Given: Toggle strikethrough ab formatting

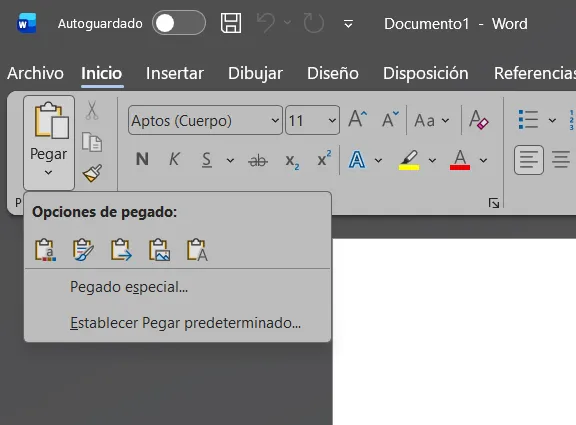Looking at the screenshot, I should pyautogui.click(x=258, y=161).
